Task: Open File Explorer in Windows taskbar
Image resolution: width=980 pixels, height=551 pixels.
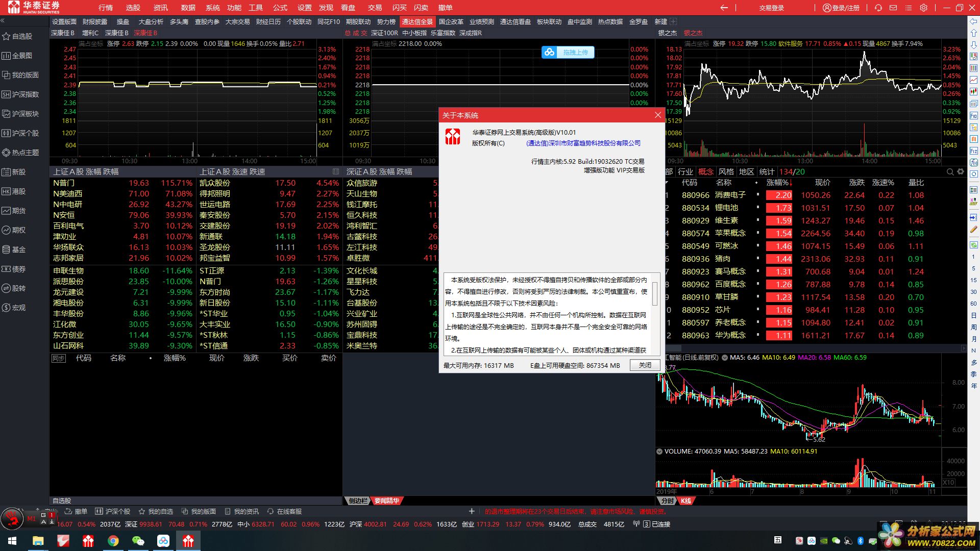Action: (38, 541)
